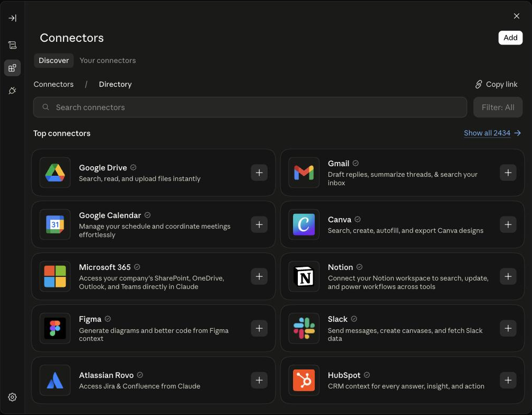Click the Atlassian Rovo logo
Image resolution: width=532 pixels, height=415 pixels.
click(55, 380)
